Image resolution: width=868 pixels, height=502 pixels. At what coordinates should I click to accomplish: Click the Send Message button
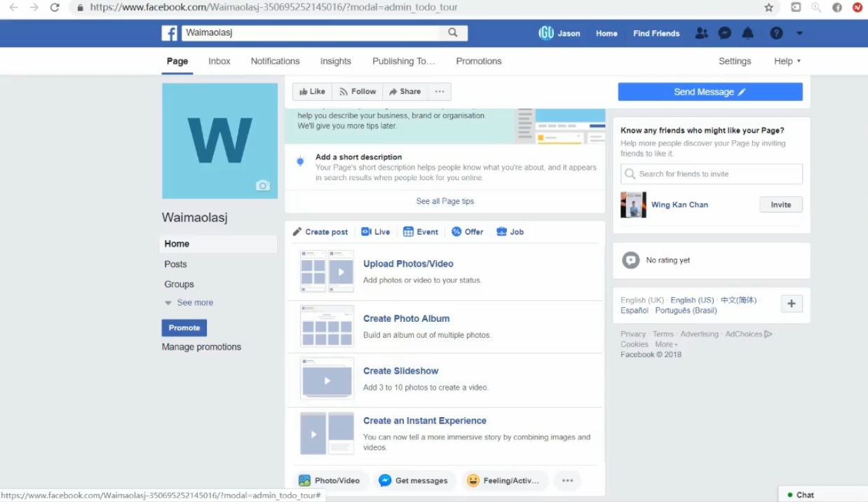[710, 92]
